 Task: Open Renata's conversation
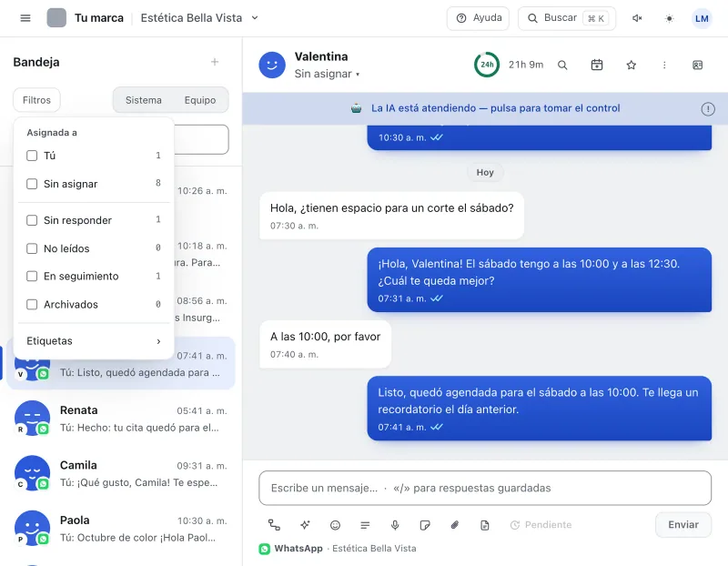click(x=121, y=419)
